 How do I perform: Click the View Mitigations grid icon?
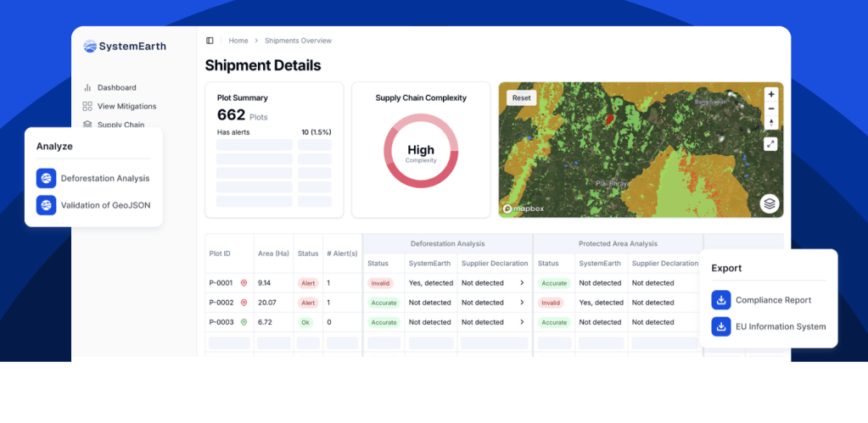(x=87, y=106)
